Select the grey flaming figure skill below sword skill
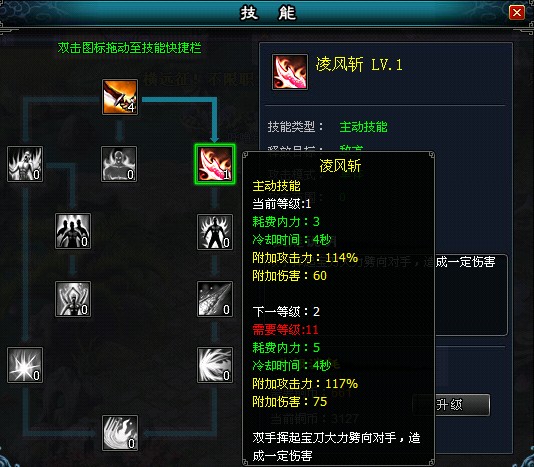Image resolution: width=534 pixels, height=467 pixels. [x=119, y=164]
